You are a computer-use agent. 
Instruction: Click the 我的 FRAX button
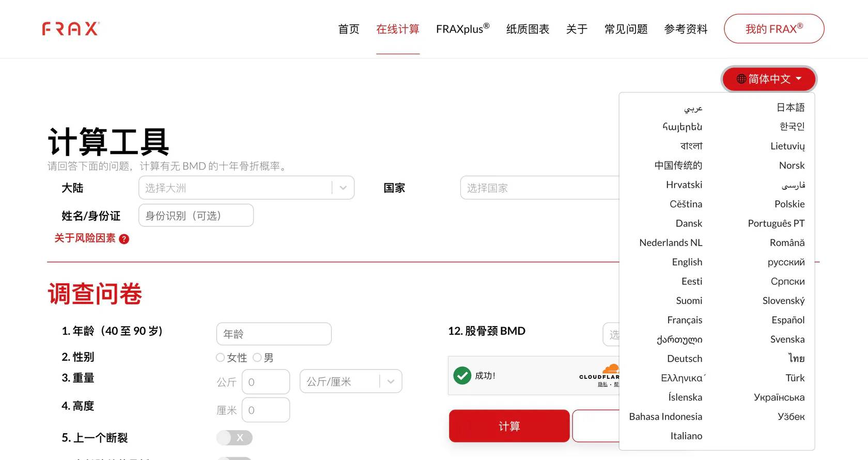click(x=774, y=29)
